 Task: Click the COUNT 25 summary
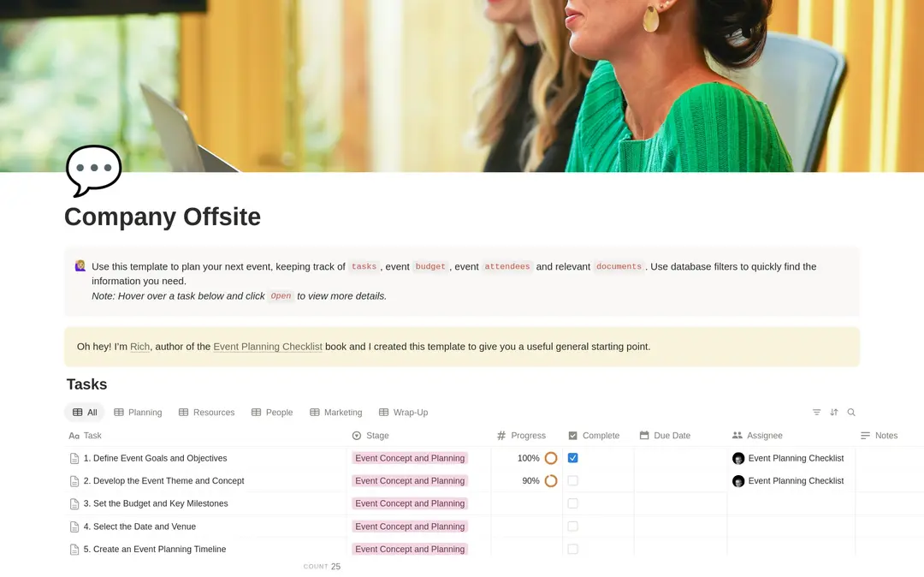322,567
